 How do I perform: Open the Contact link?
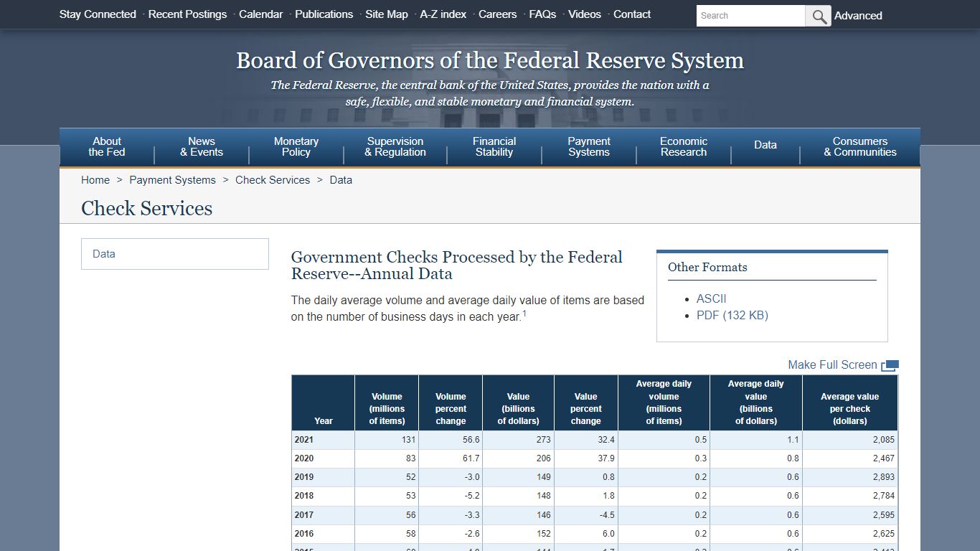(x=632, y=14)
